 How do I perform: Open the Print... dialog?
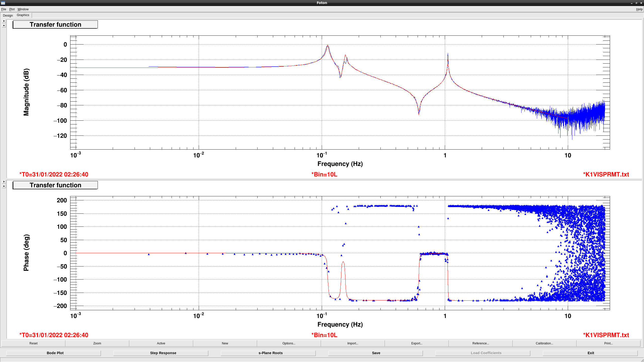click(608, 343)
